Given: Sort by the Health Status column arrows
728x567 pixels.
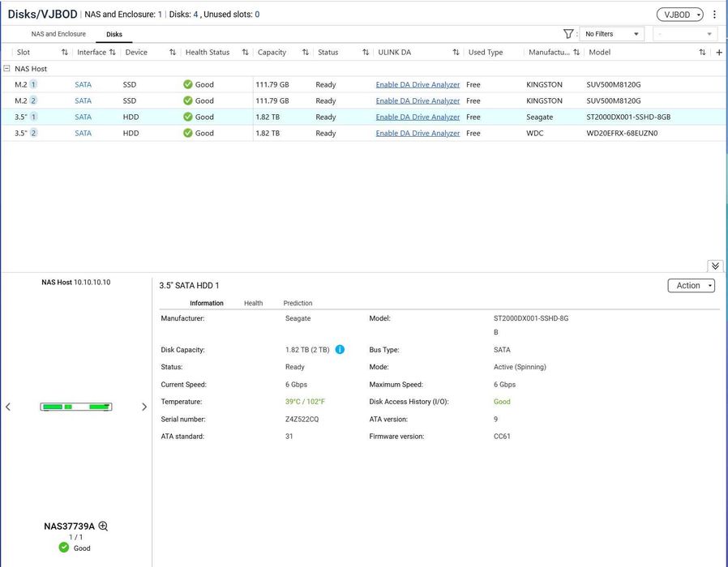Looking at the screenshot, I should (x=245, y=53).
